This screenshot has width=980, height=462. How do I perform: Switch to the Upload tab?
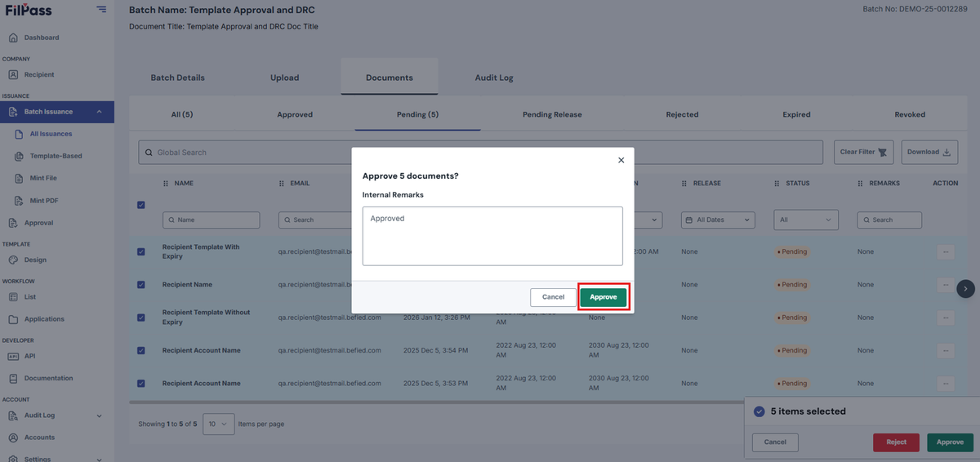285,78
